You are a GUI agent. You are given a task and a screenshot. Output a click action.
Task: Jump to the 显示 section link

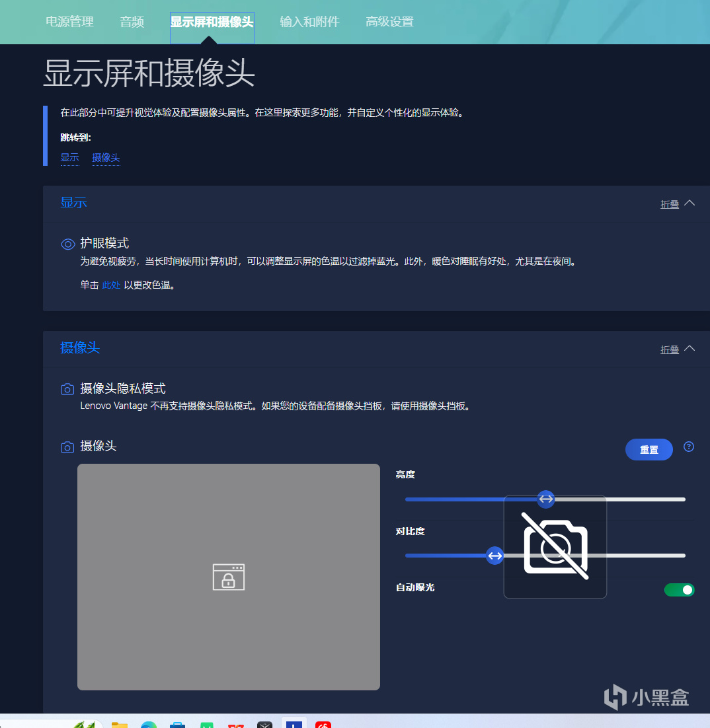pos(69,158)
